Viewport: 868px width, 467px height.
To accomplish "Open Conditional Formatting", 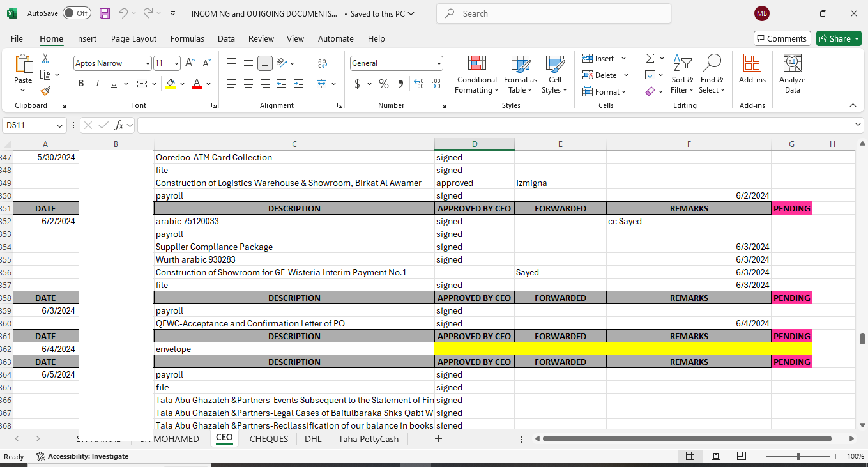I will [x=476, y=75].
